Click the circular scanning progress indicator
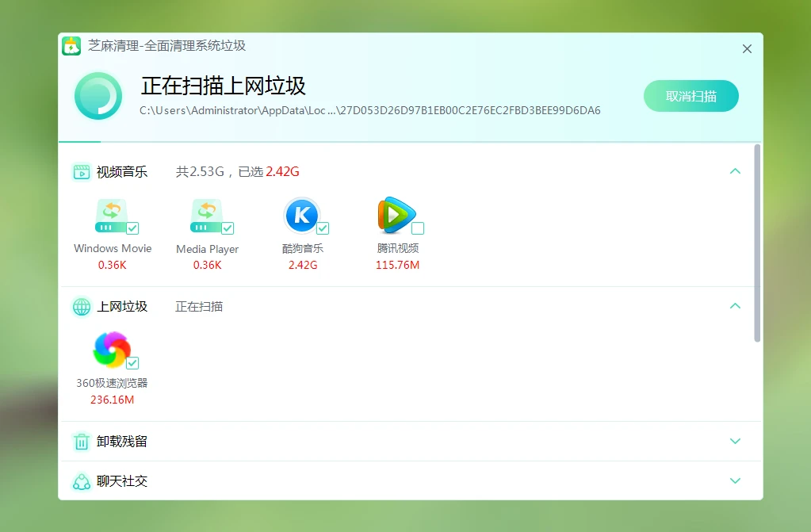Screen dimensions: 811x532 coord(98,96)
